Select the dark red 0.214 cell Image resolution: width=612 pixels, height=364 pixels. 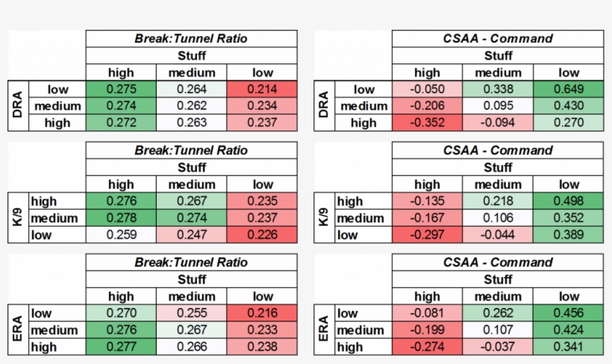(x=262, y=90)
